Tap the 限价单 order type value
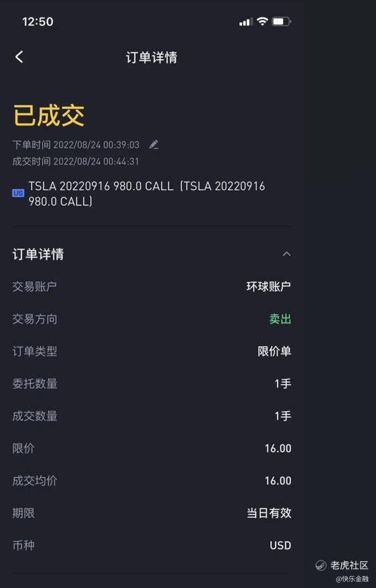 (274, 351)
